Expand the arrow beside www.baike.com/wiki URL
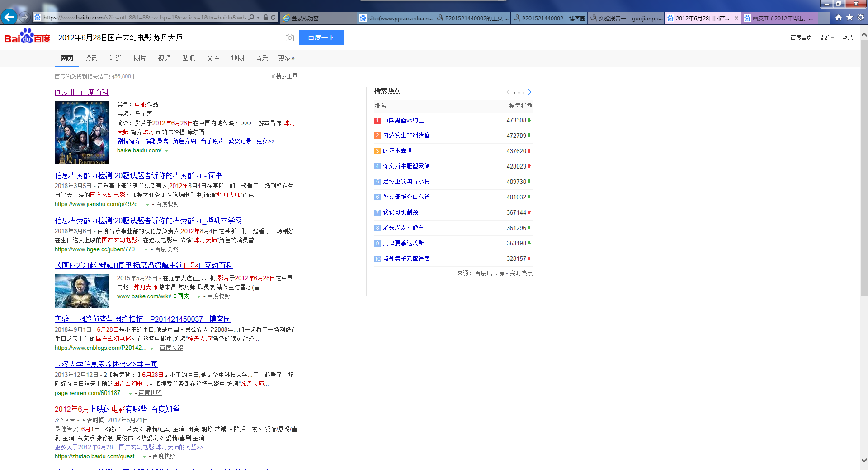The width and height of the screenshot is (868, 470). [x=198, y=296]
